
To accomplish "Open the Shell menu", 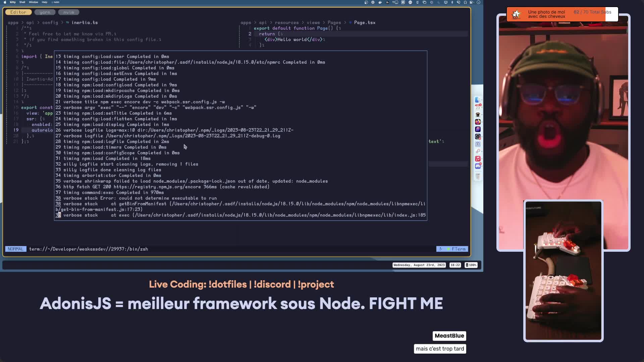I will click(x=22, y=2).
